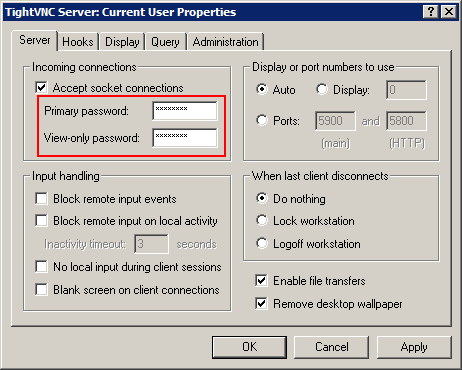Enable Block remote input on local activity
Image resolution: width=462 pixels, height=370 pixels.
tap(41, 221)
